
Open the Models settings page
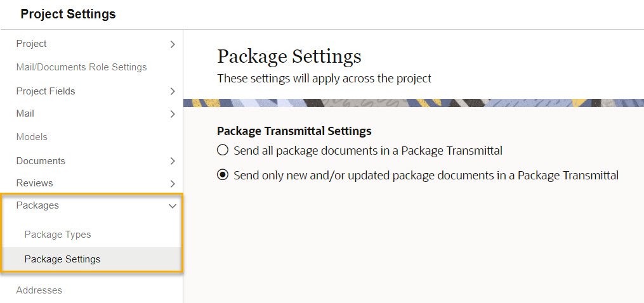point(32,137)
